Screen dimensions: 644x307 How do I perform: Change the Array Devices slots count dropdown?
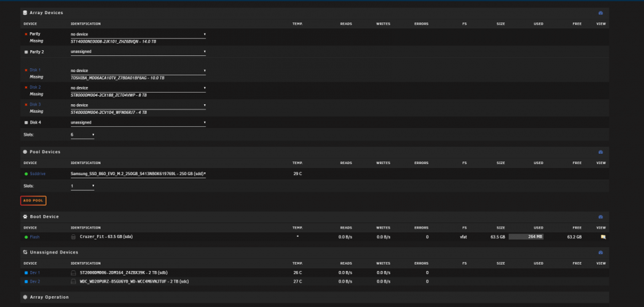tap(82, 135)
